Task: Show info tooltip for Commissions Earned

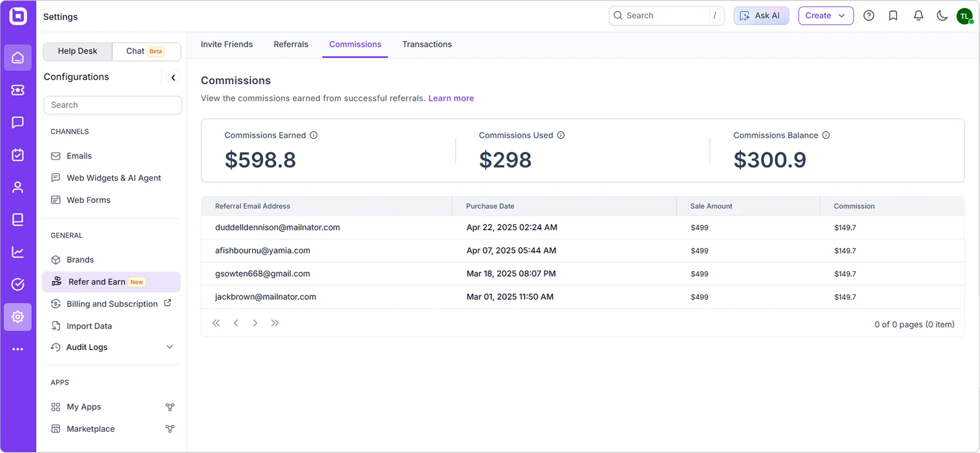Action: 313,135
